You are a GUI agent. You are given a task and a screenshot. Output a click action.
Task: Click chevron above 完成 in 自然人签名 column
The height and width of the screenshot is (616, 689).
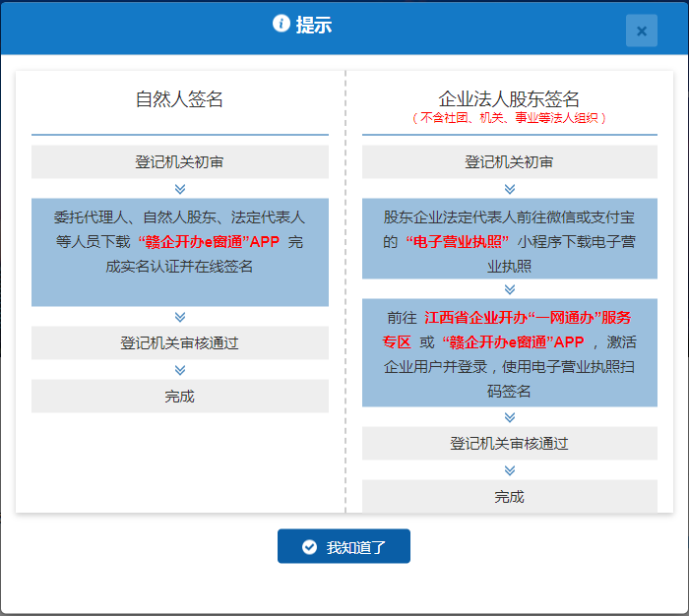180,370
